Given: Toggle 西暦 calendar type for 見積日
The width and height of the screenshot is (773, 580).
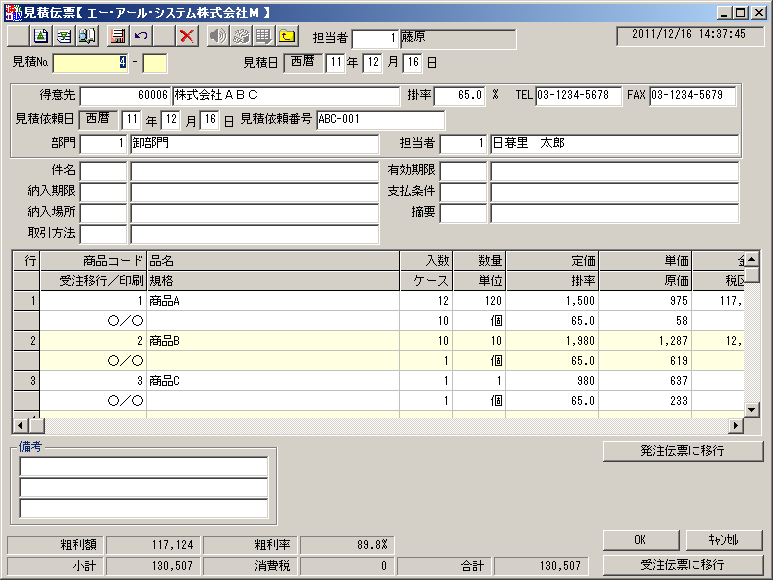Looking at the screenshot, I should point(303,62).
